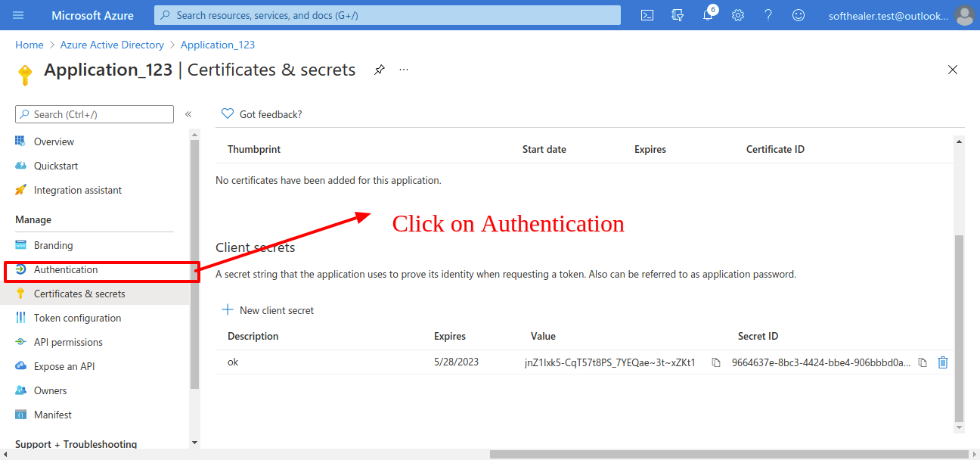
Task: Collapse the left navigation with double chevron
Action: [x=188, y=114]
